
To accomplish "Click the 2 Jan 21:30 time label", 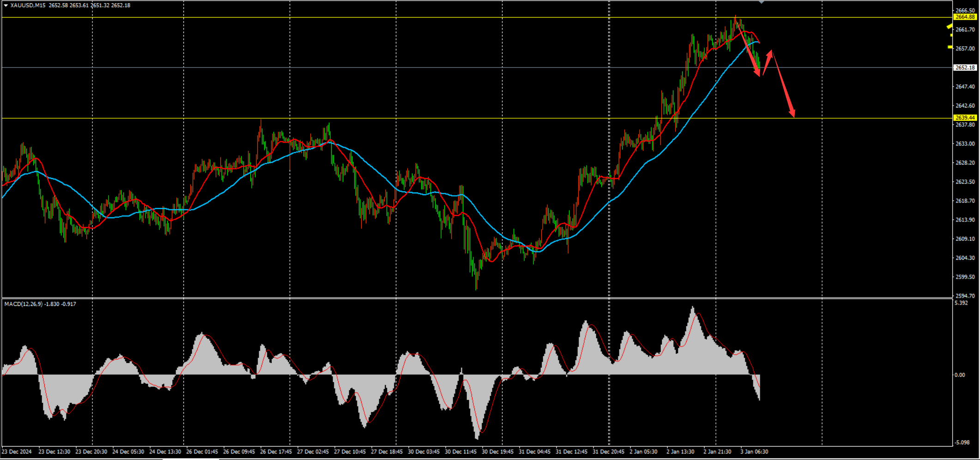I will pos(718,452).
